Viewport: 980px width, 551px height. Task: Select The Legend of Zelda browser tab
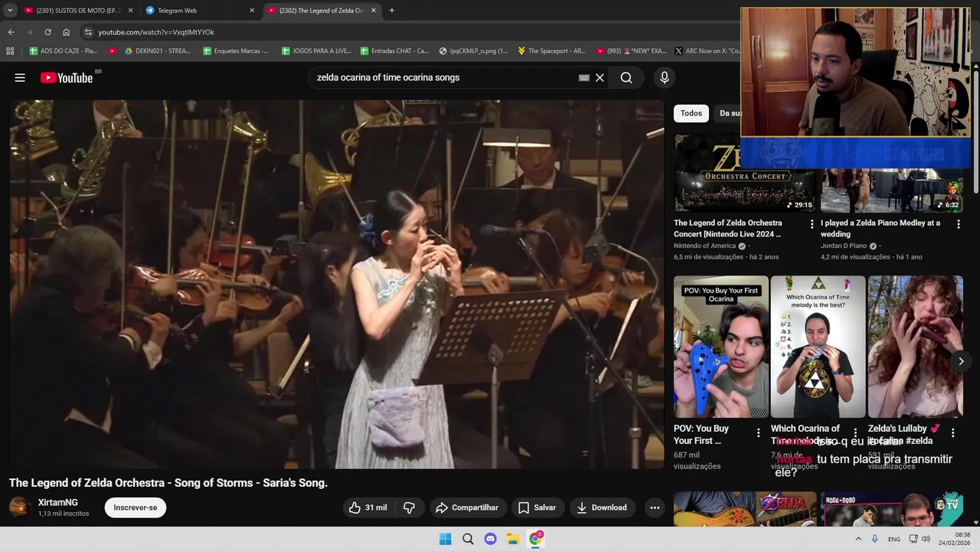coord(323,11)
